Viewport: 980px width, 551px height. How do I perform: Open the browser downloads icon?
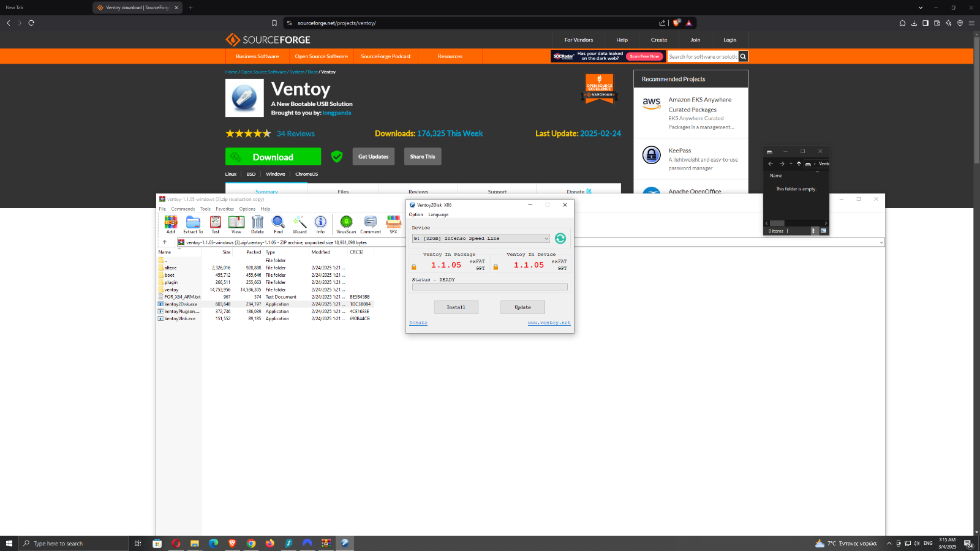click(x=914, y=23)
